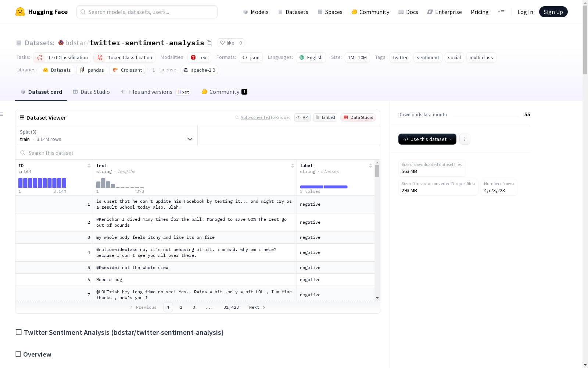The image size is (588, 368).
Task: Focus the Search this dataset field
Action: (198, 153)
